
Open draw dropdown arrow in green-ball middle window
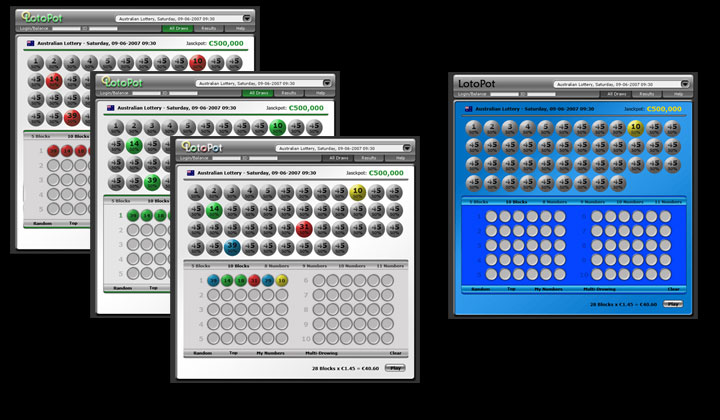pyautogui.click(x=327, y=83)
